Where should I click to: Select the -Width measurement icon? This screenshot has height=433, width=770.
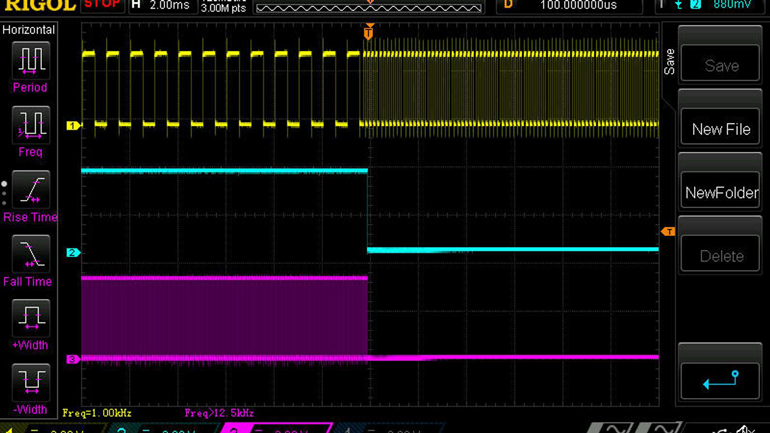tap(30, 382)
